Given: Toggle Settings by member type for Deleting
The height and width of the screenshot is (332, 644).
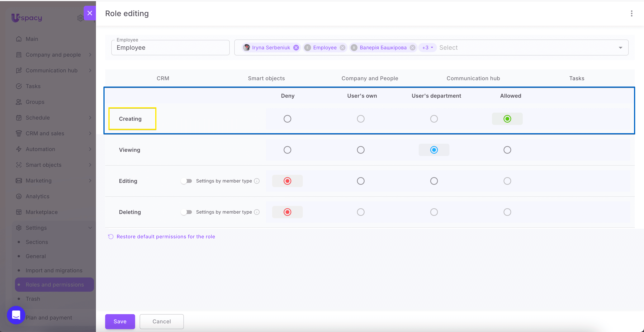Looking at the screenshot, I should [187, 212].
